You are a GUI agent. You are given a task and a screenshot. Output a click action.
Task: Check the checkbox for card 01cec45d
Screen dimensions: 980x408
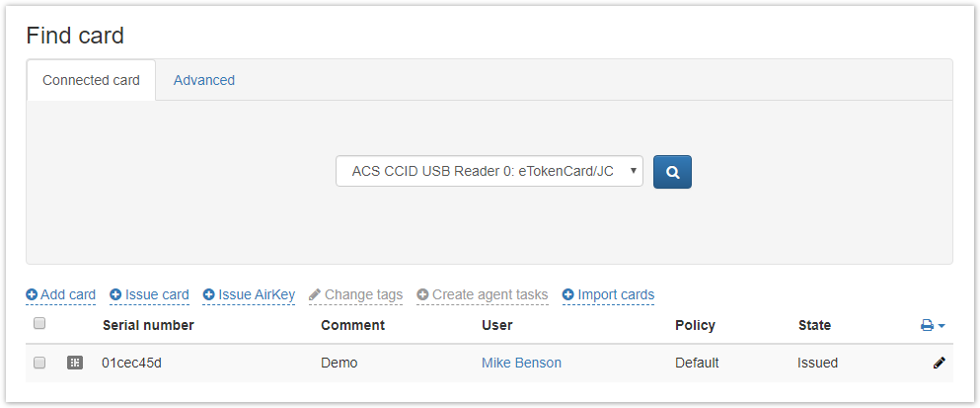point(39,363)
